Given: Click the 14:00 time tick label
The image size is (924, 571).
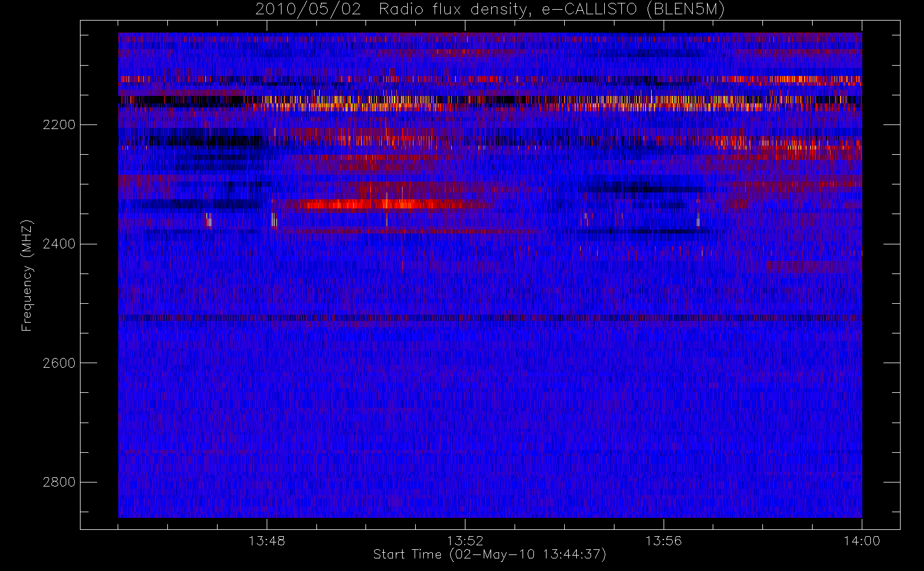Looking at the screenshot, I should 862,541.
